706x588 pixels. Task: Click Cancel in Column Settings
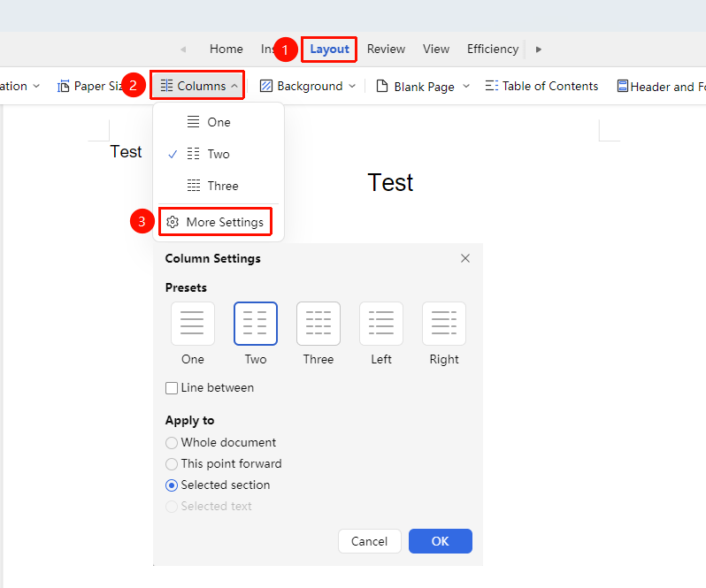tap(369, 541)
